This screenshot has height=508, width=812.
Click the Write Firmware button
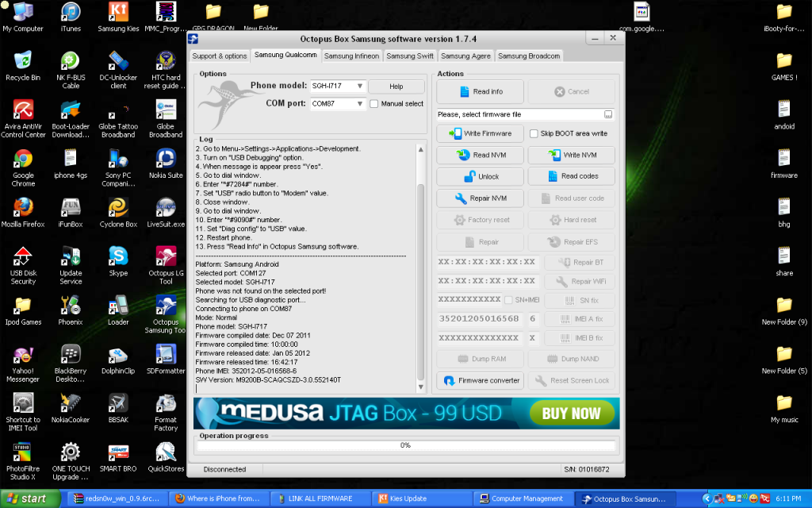[x=480, y=133]
